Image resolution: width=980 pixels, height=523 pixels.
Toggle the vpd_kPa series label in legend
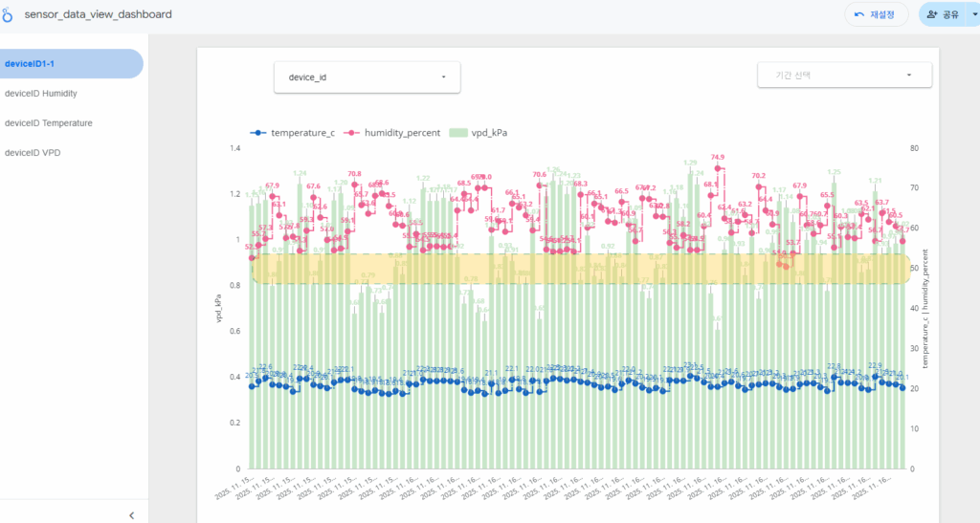click(x=488, y=133)
